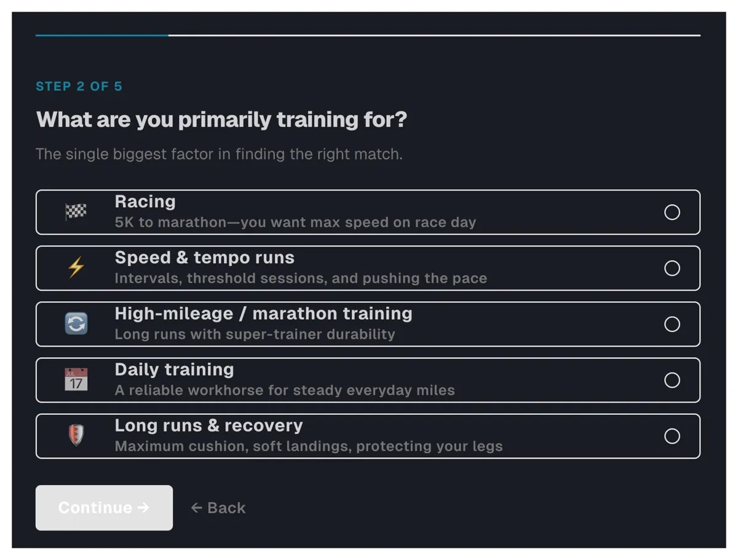The image size is (738, 560).
Task: Click the lightning bolt speed icon
Action: tap(76, 268)
